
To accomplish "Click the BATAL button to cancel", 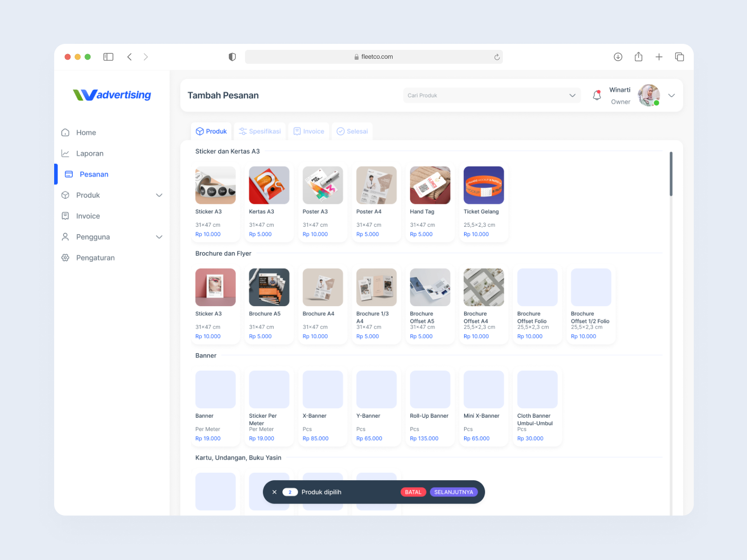I will [x=413, y=492].
